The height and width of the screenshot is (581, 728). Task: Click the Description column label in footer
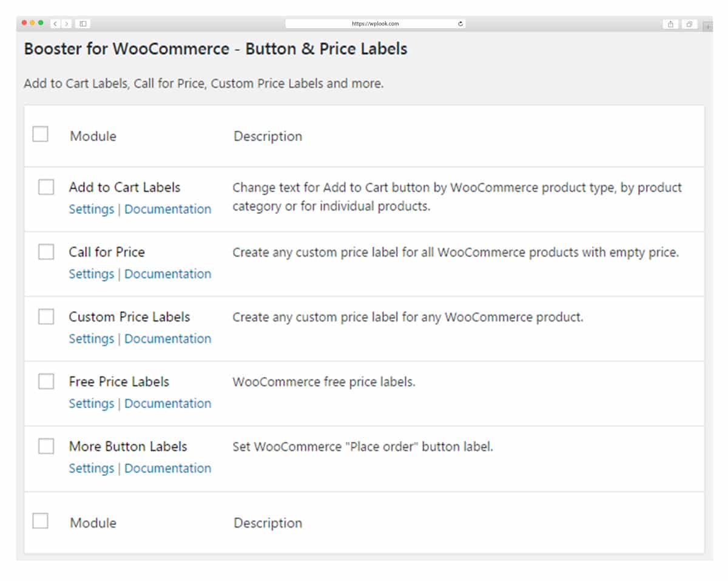268,523
